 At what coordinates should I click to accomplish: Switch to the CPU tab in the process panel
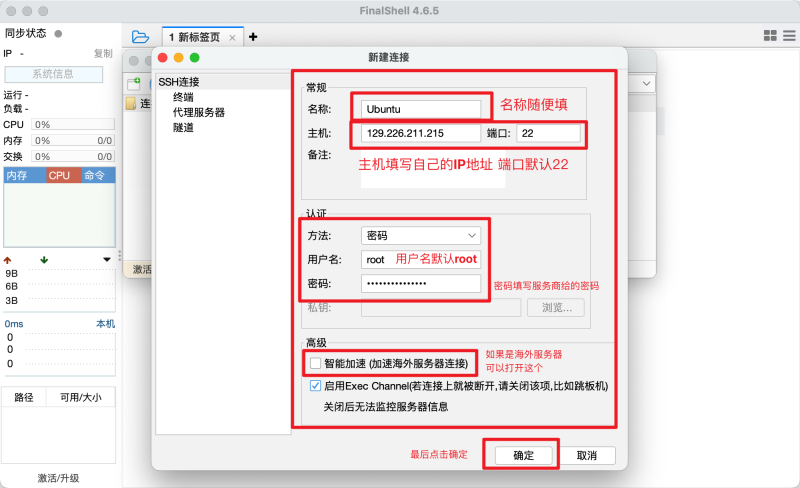[63, 175]
